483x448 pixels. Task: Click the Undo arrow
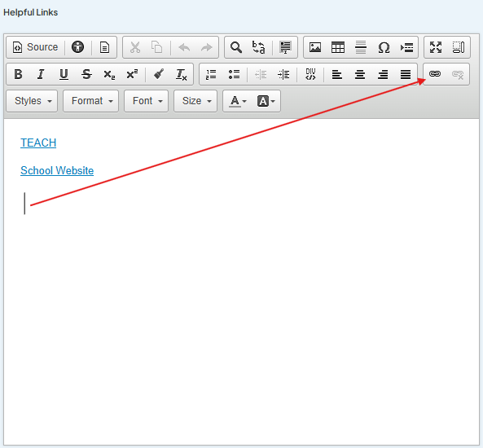tap(184, 47)
